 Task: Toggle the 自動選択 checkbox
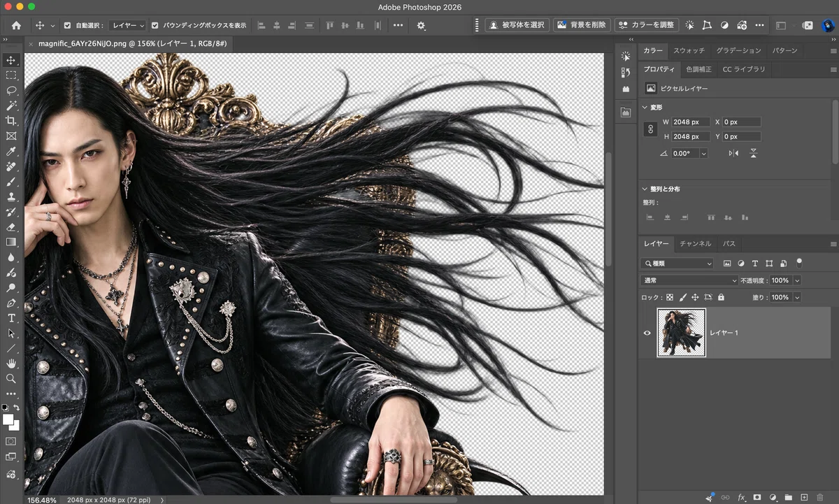68,25
